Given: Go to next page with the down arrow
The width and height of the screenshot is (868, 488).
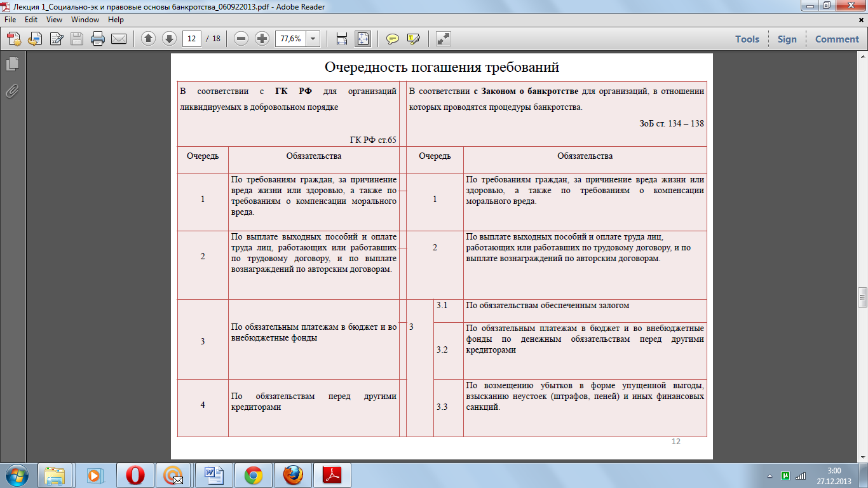Looking at the screenshot, I should pos(169,39).
